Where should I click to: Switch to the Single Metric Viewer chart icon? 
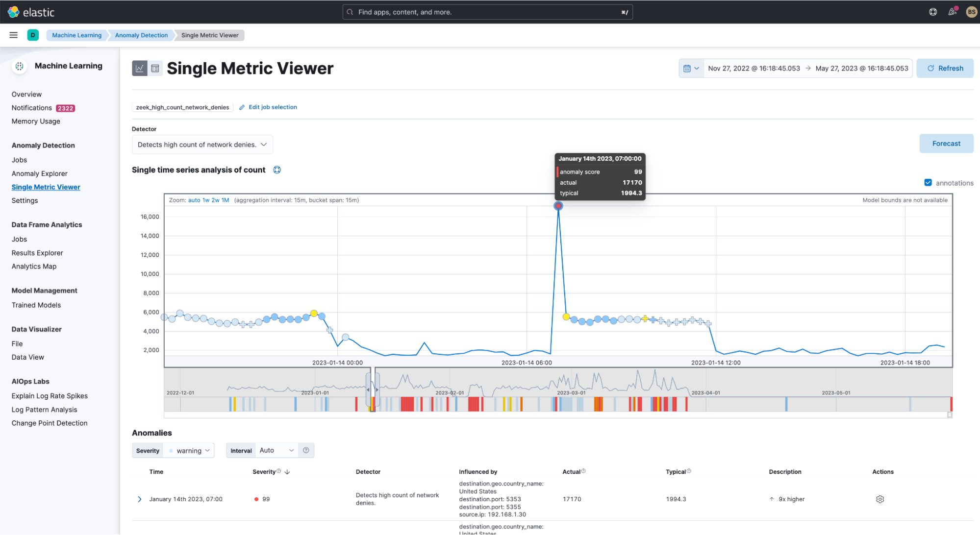click(x=140, y=69)
